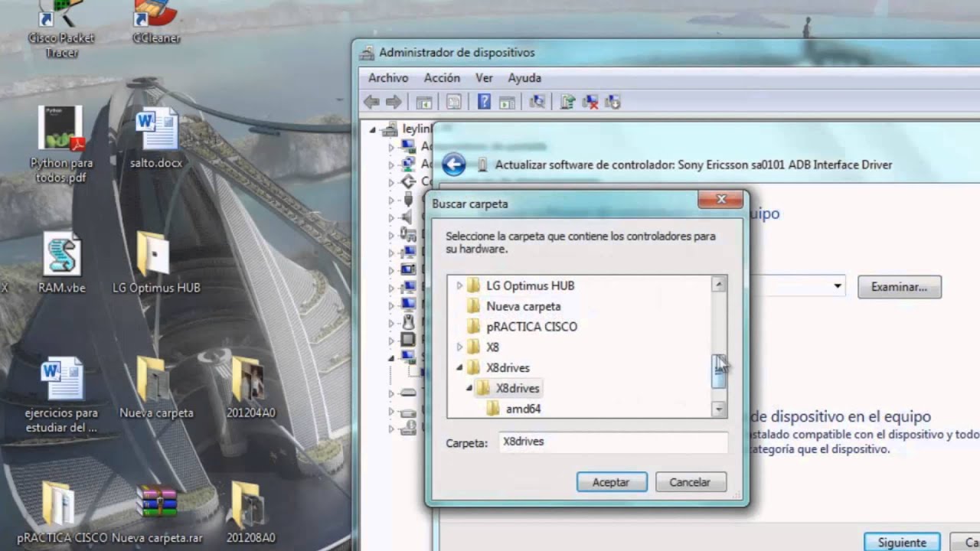
Task: Click the computer root node icon in device tree
Action: pos(390,129)
